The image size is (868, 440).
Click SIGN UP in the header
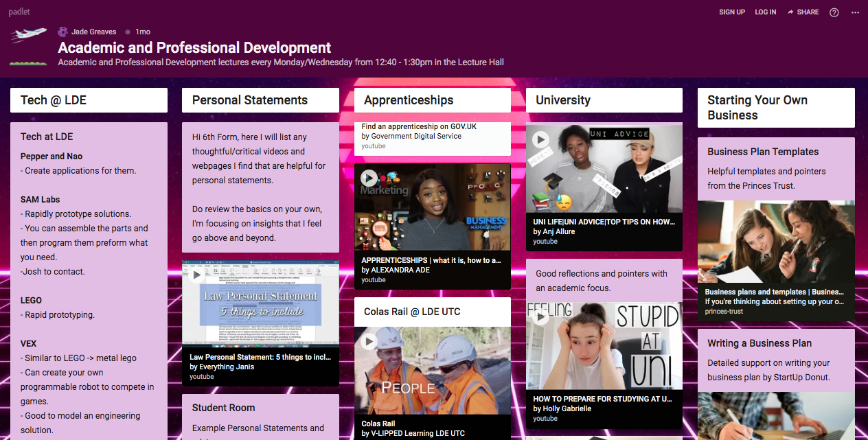(x=732, y=12)
